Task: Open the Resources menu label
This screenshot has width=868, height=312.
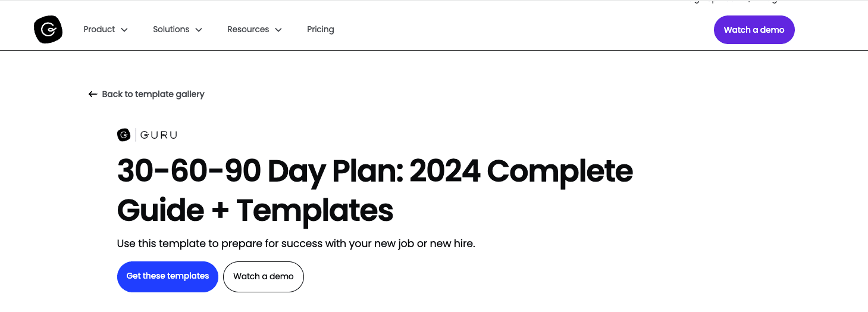Action: (x=247, y=30)
